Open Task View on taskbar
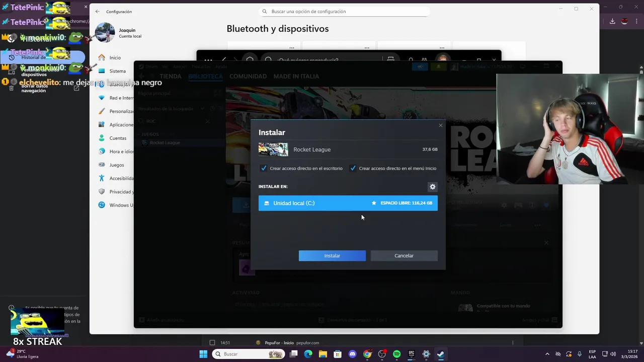Viewport: 644px width, 362px height. [x=294, y=354]
